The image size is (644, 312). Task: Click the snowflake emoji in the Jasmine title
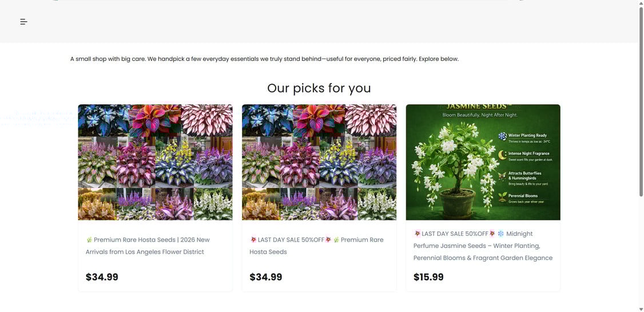(x=500, y=234)
